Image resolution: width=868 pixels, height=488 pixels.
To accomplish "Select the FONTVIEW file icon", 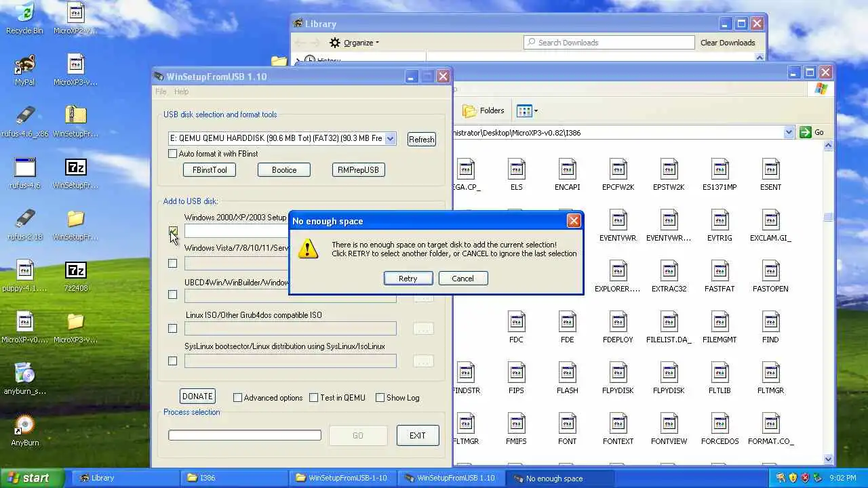I will pyautogui.click(x=669, y=429).
